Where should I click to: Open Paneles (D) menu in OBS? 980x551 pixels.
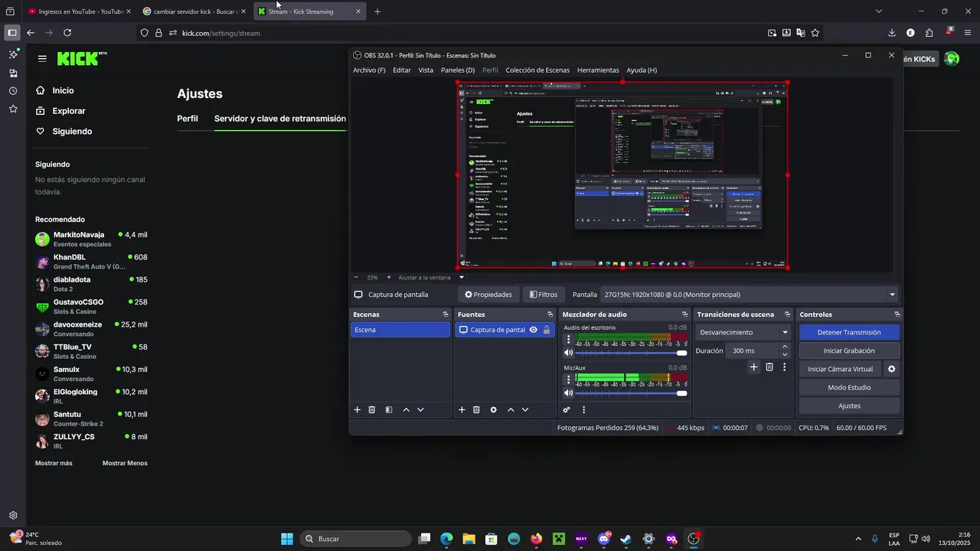pos(458,70)
